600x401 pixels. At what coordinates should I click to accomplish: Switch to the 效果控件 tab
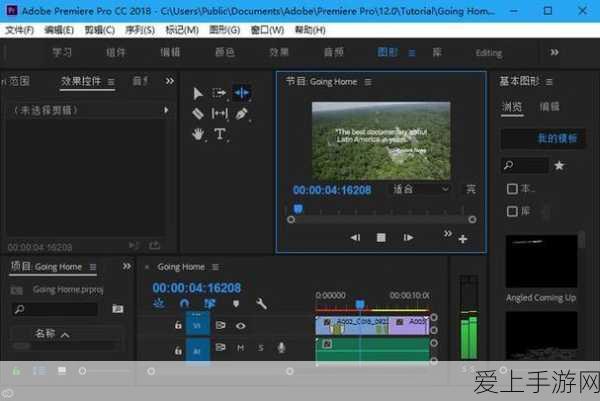81,81
